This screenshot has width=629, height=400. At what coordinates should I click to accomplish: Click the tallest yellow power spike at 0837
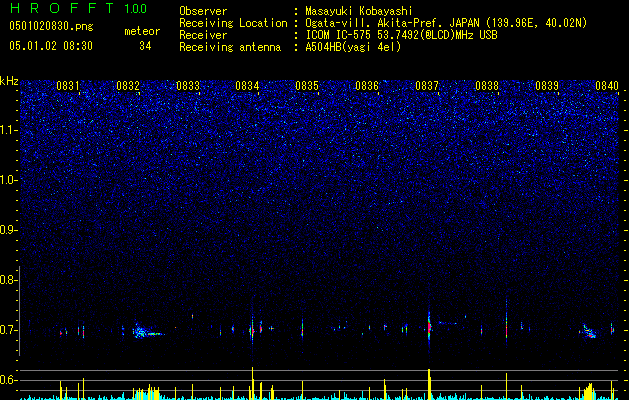429,384
